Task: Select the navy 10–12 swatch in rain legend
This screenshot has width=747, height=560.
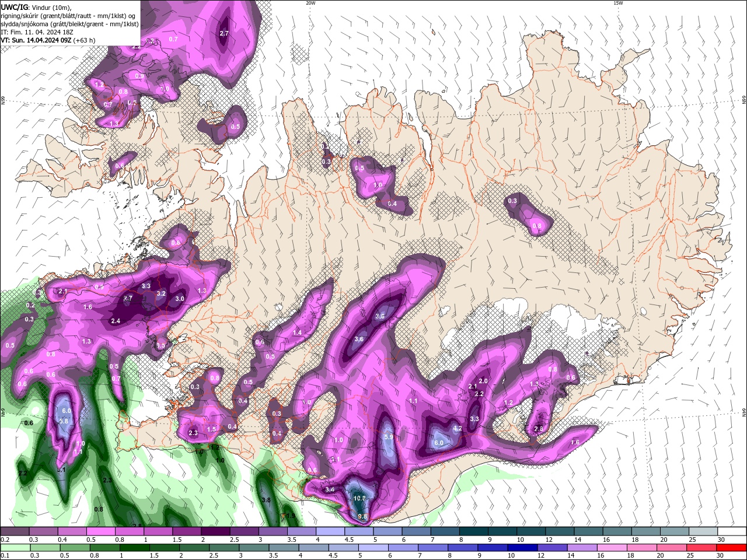Action: (x=522, y=548)
